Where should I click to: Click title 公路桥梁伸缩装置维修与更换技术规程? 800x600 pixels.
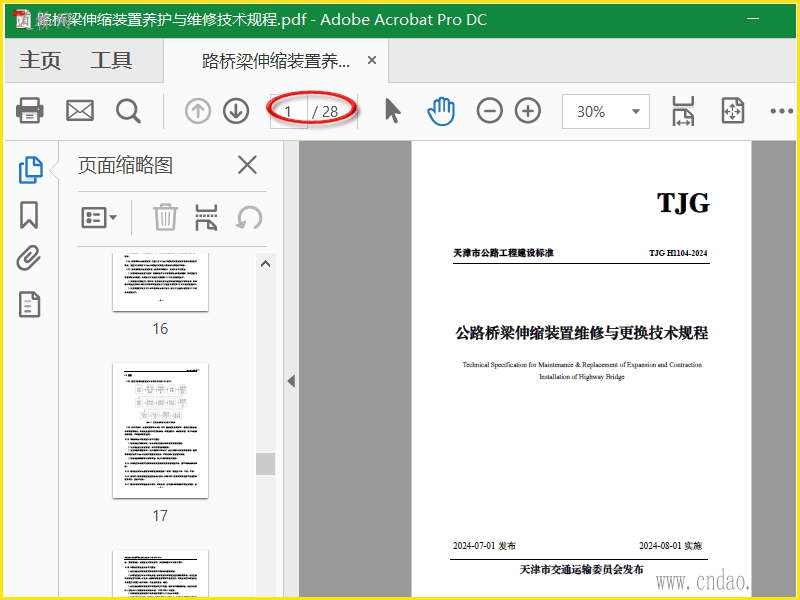[x=581, y=333]
